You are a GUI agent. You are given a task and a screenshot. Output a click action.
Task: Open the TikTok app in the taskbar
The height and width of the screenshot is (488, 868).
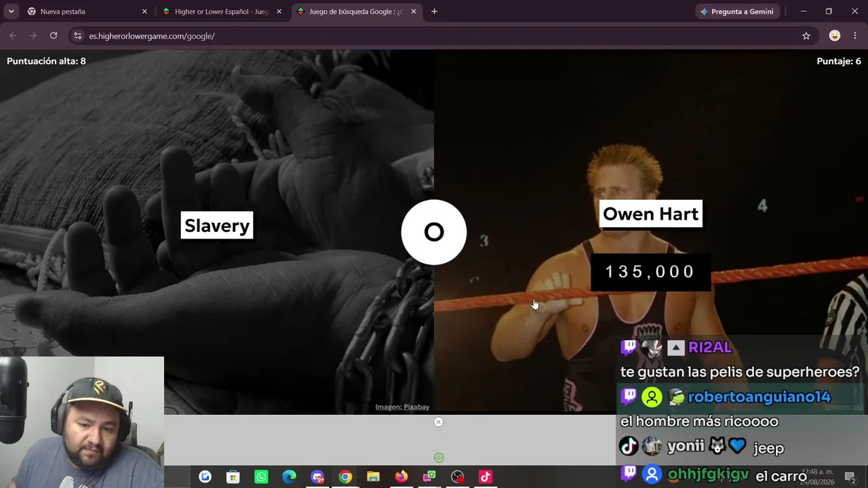tap(486, 477)
